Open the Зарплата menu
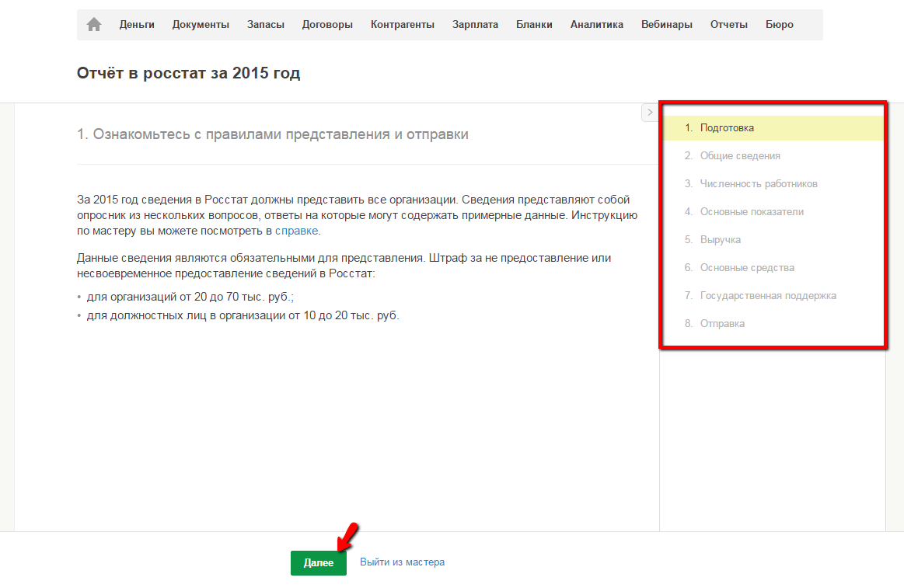The width and height of the screenshot is (904, 588). click(475, 25)
